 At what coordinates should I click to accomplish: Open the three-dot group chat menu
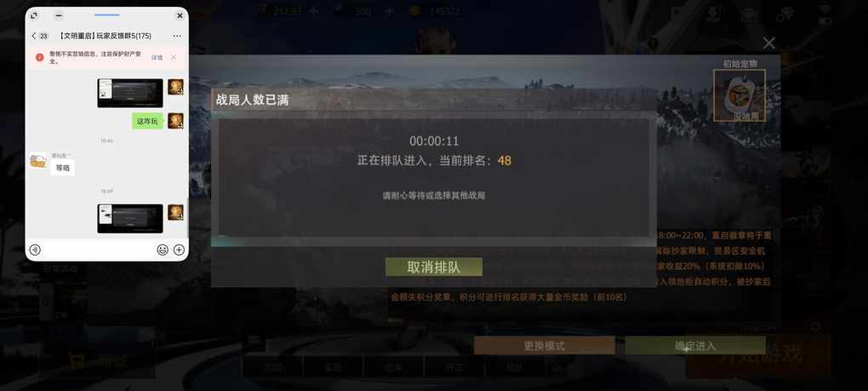pyautogui.click(x=177, y=36)
